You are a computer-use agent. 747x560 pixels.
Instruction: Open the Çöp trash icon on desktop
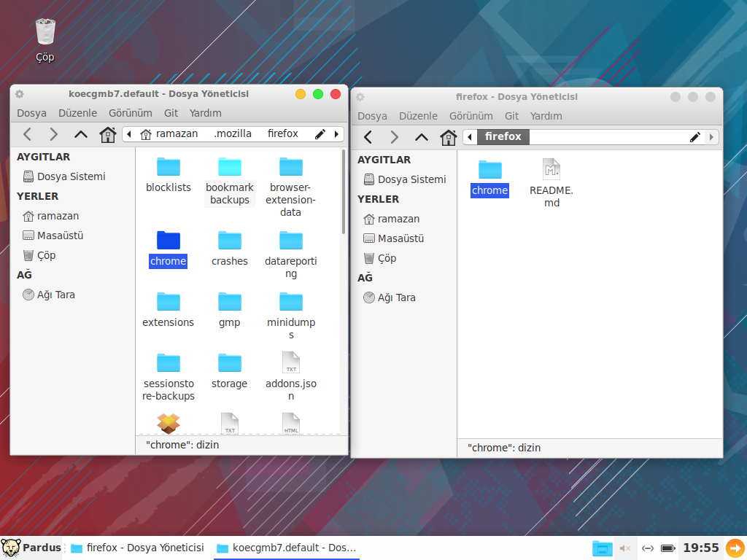[45, 41]
